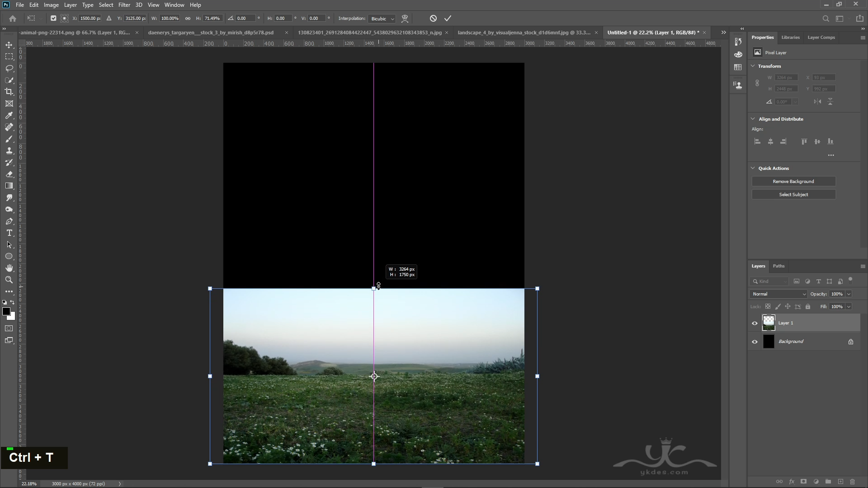Click the Remove Background button
This screenshot has height=488, width=868.
click(793, 182)
